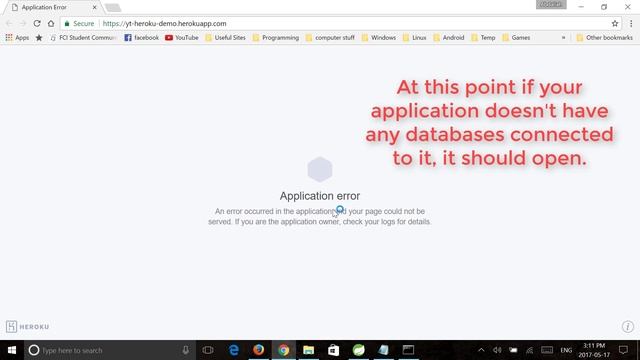Bookmark this page with the star icon

(615, 24)
